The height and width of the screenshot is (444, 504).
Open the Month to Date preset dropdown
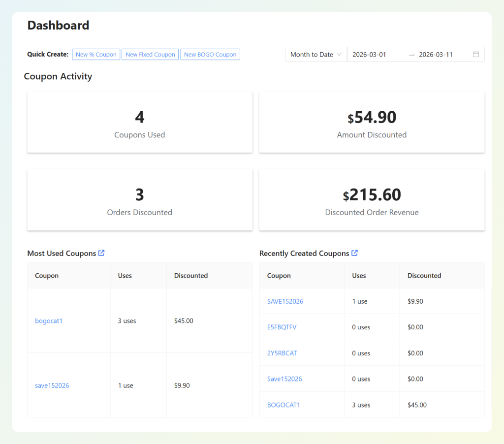[x=315, y=54]
